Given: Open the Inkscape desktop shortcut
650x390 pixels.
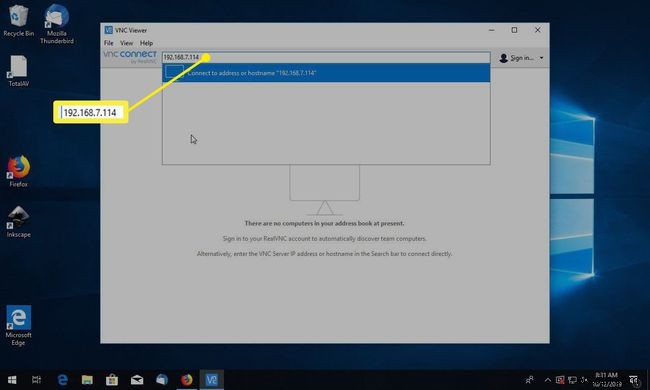Looking at the screenshot, I should (18, 222).
